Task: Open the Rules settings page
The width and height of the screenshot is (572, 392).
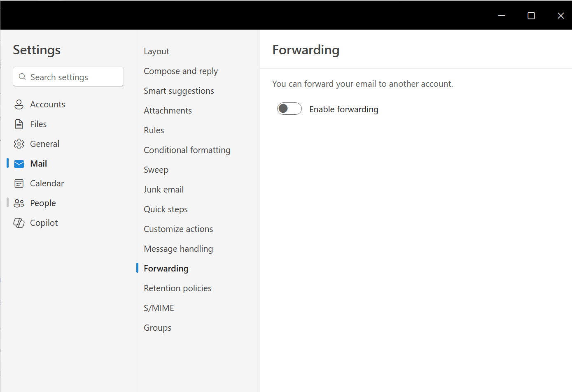Action: coord(154,130)
